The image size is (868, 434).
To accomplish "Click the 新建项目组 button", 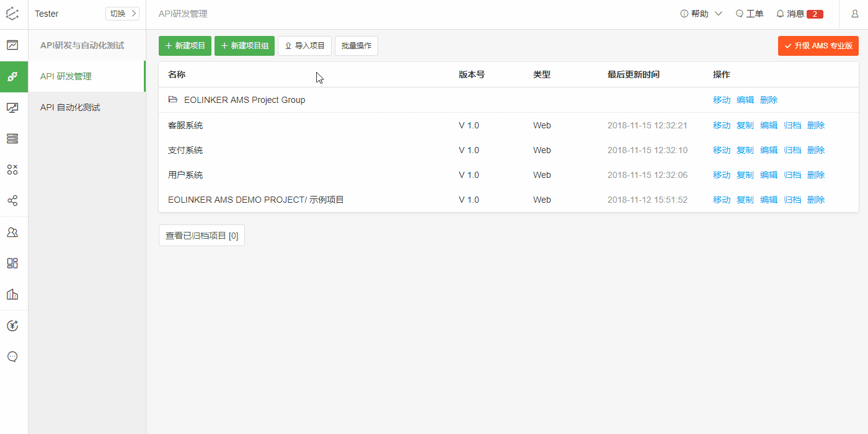I will click(244, 46).
